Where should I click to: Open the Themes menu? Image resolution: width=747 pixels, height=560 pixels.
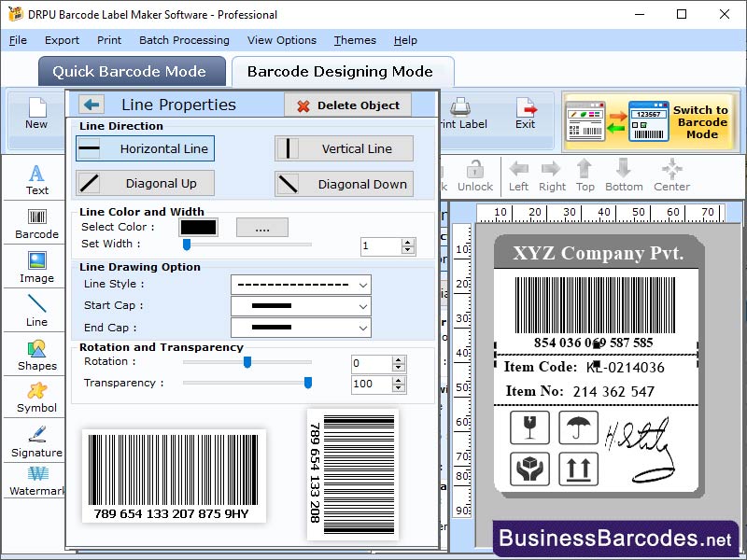coord(355,40)
